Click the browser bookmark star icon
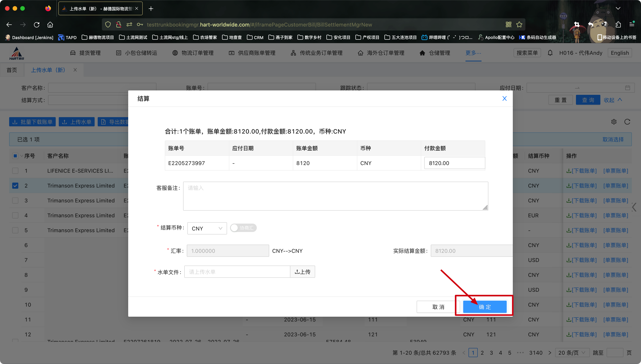Viewport: 641px width, 364px height. [519, 24]
